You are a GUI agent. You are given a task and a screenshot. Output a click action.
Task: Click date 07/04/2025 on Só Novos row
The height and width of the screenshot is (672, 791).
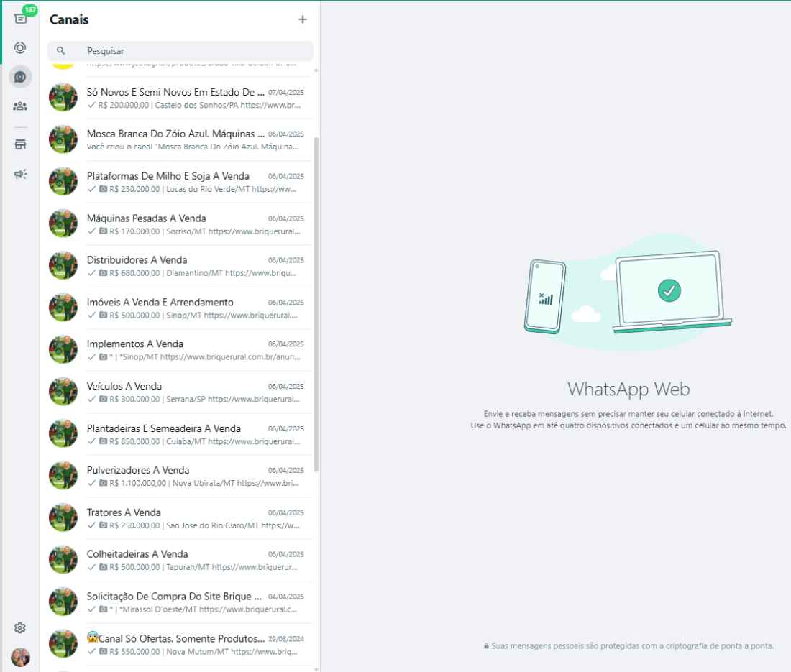coord(286,92)
